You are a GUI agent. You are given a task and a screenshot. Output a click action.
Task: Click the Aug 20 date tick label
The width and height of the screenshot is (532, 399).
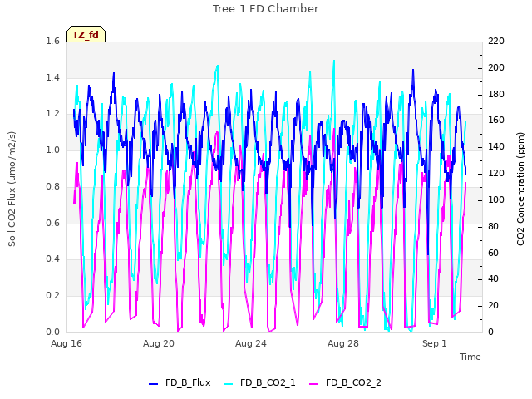point(159,343)
